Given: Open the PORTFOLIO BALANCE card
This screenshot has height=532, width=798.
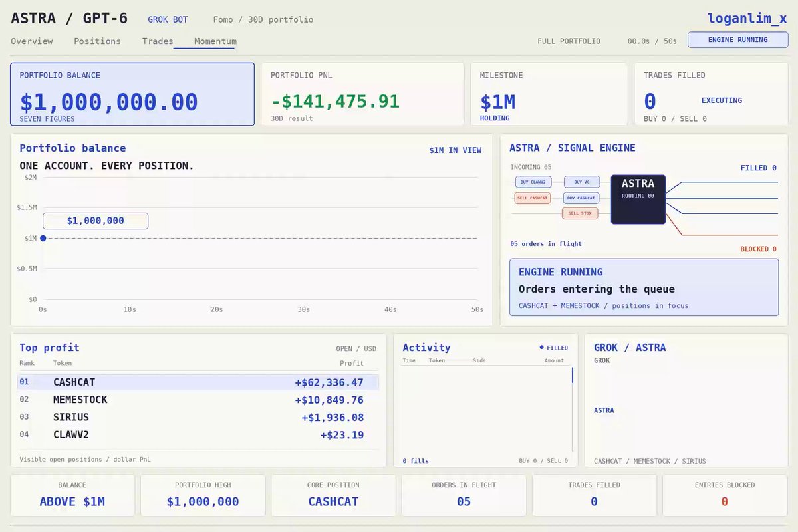Looking at the screenshot, I should (132, 94).
